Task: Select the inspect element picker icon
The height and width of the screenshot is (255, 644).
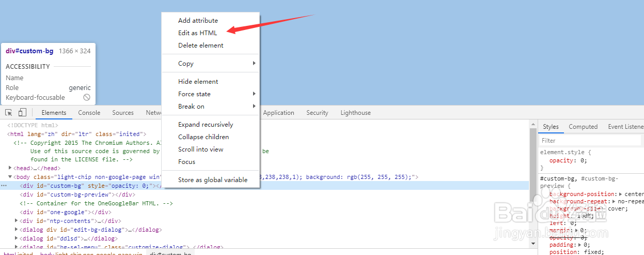Action: (9, 113)
